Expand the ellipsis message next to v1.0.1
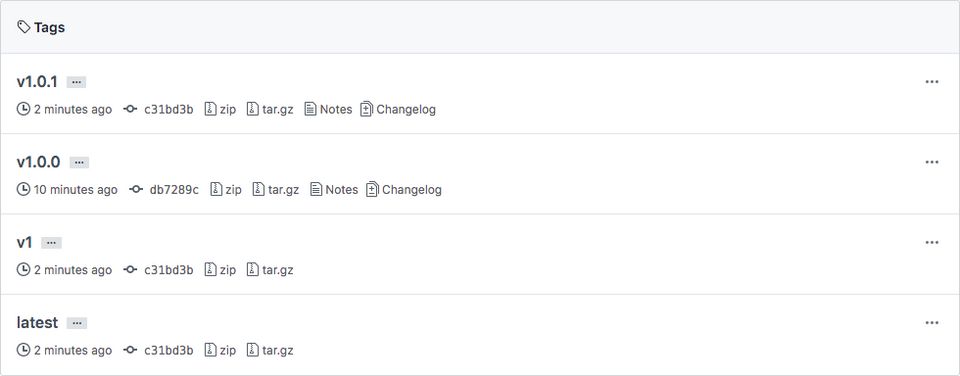 (77, 82)
